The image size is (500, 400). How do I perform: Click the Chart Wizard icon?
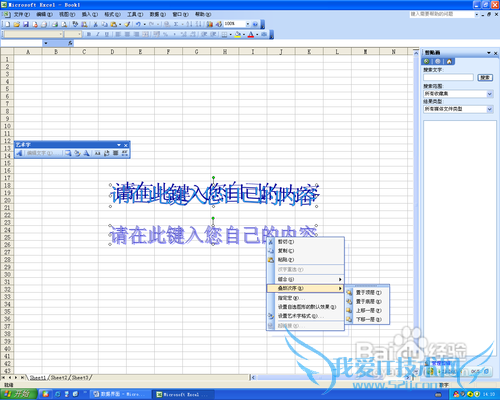pyautogui.click(x=210, y=24)
